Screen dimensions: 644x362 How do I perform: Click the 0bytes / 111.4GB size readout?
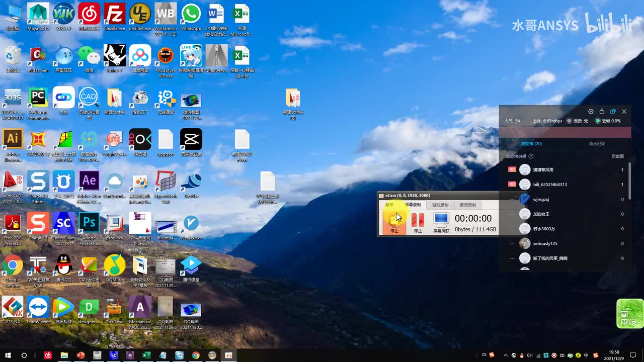[x=475, y=229]
